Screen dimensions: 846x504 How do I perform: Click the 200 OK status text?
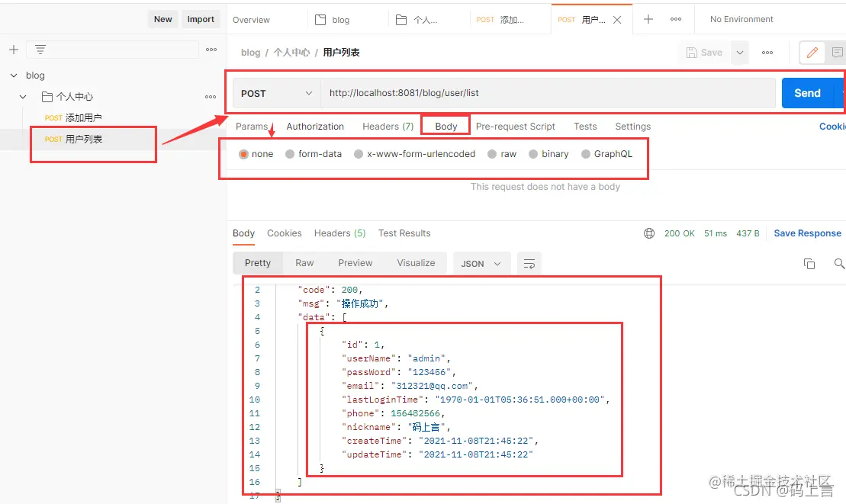point(679,233)
